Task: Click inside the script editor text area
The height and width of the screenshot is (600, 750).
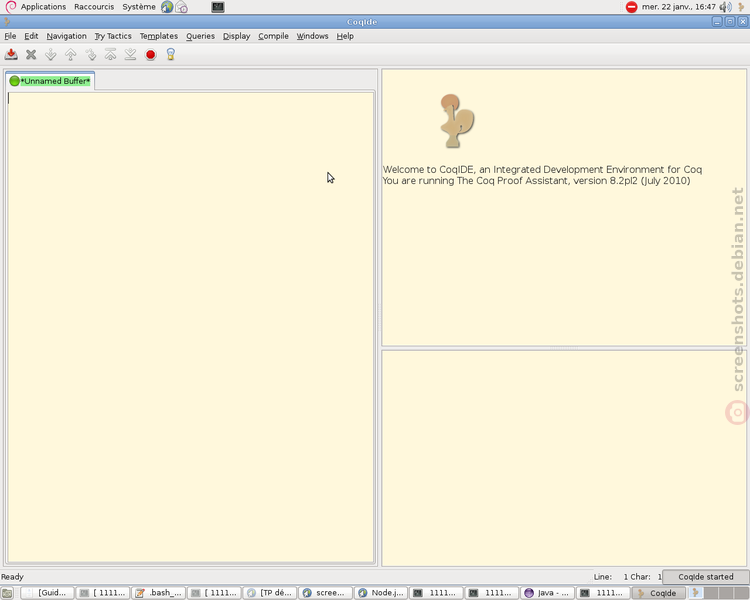Action: coord(190,327)
